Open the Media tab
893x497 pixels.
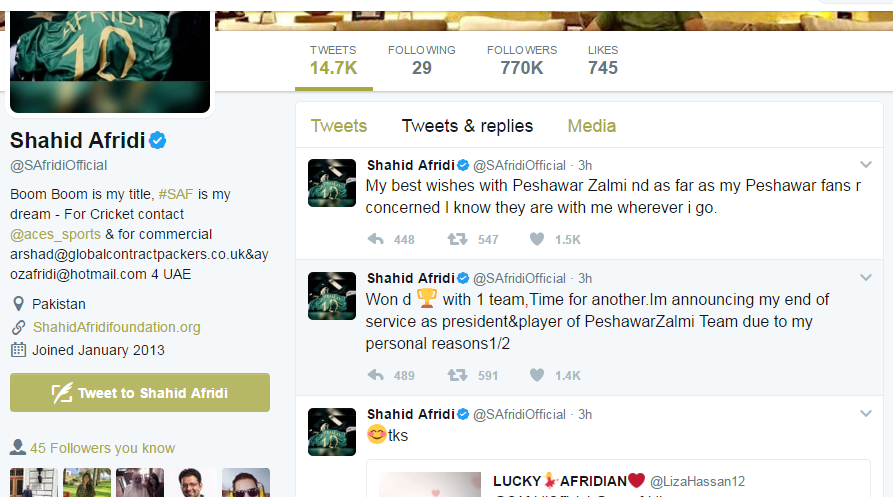[591, 126]
